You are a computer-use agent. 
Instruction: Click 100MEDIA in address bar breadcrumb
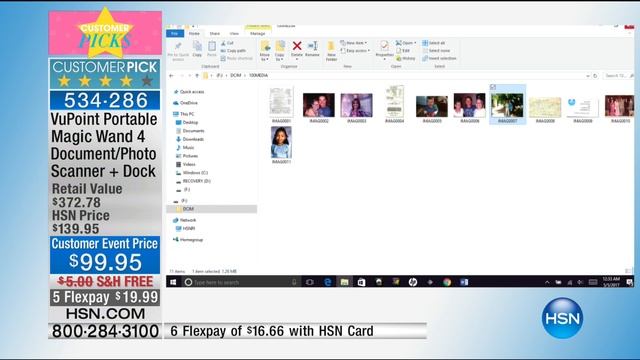coord(258,76)
